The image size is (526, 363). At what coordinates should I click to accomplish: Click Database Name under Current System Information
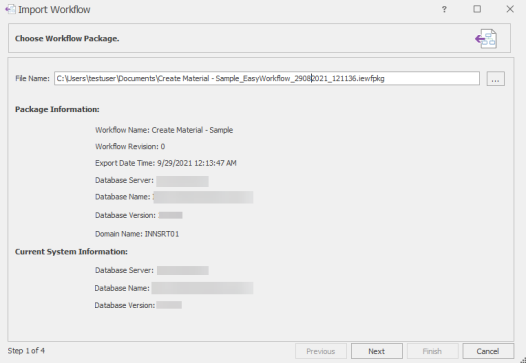[174, 288]
